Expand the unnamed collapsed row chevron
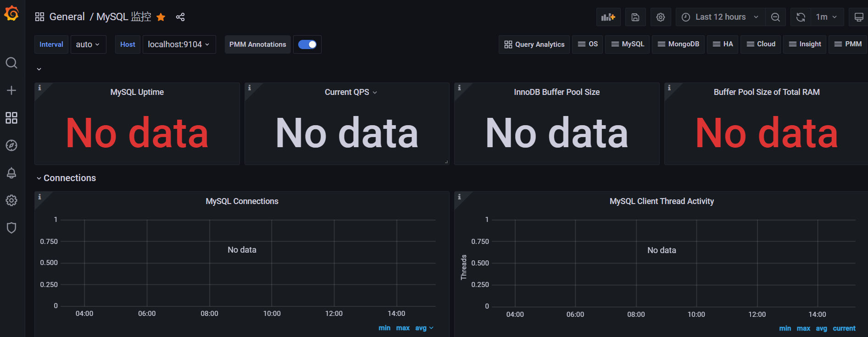Viewport: 868px width, 337px height. (x=39, y=69)
